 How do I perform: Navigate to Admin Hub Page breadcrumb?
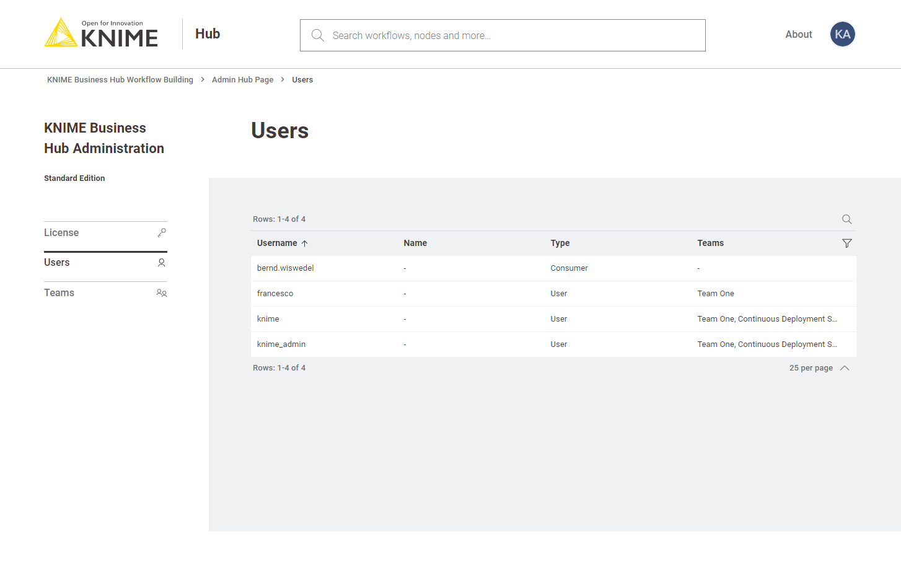[242, 80]
